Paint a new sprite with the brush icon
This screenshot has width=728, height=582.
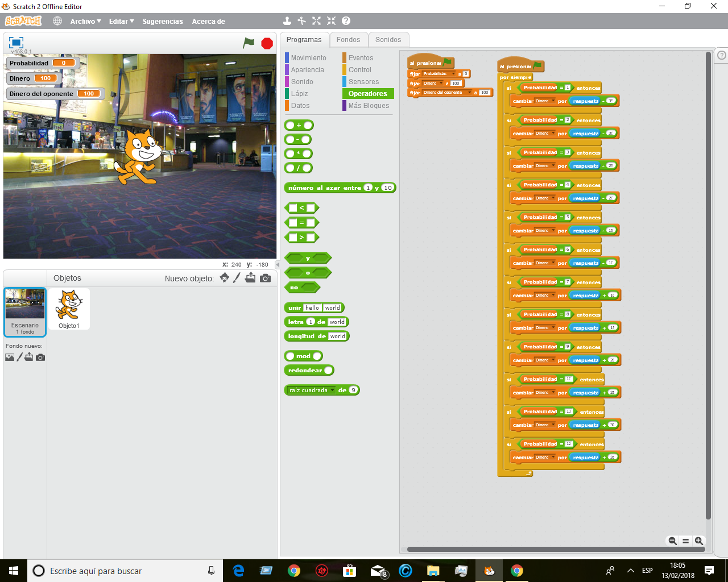click(x=237, y=278)
